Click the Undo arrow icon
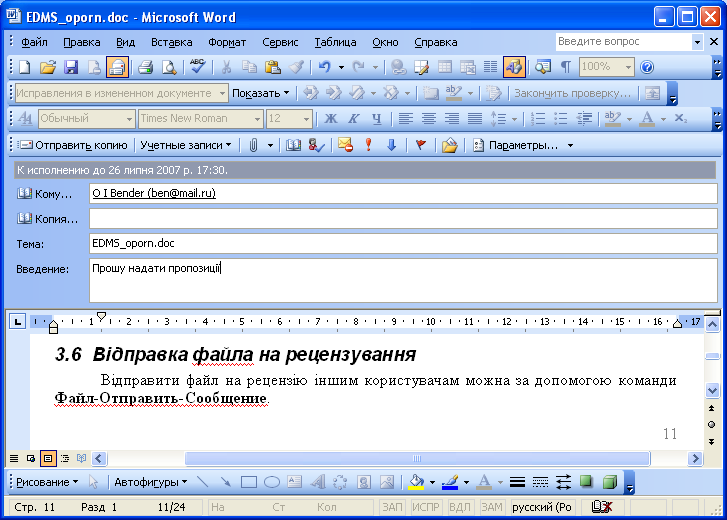Screen dimensions: 727x520 pos(325,67)
